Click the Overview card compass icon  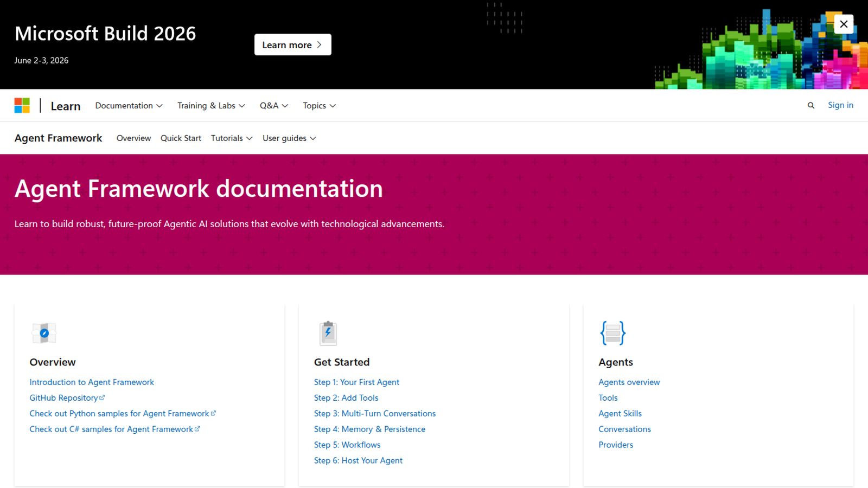point(44,333)
